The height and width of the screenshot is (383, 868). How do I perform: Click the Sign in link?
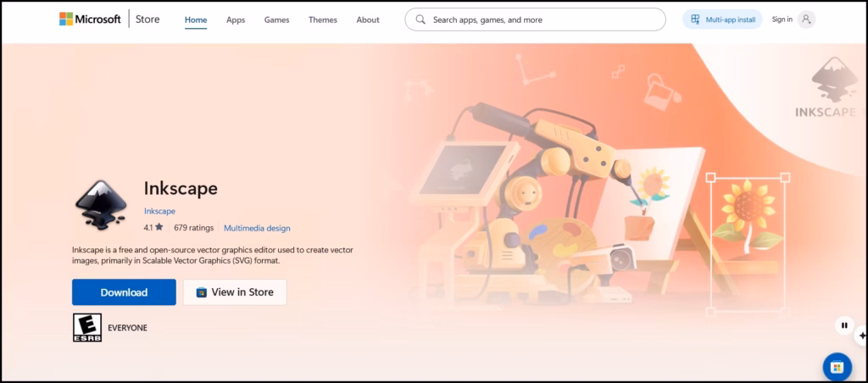pyautogui.click(x=782, y=19)
